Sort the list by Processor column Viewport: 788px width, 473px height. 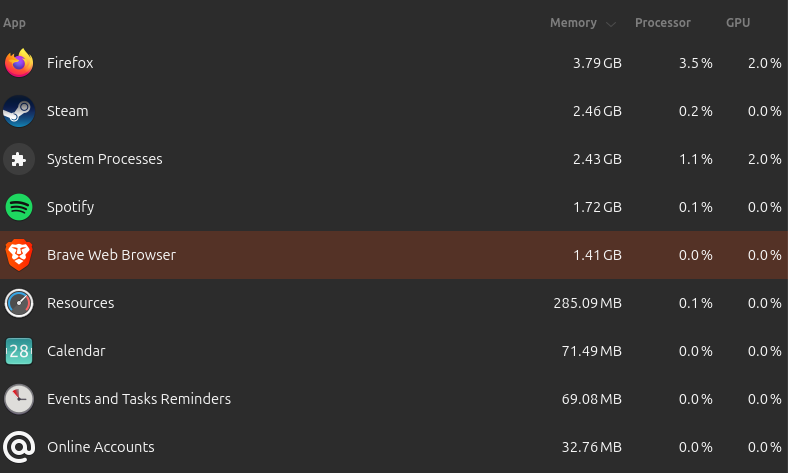tap(662, 23)
